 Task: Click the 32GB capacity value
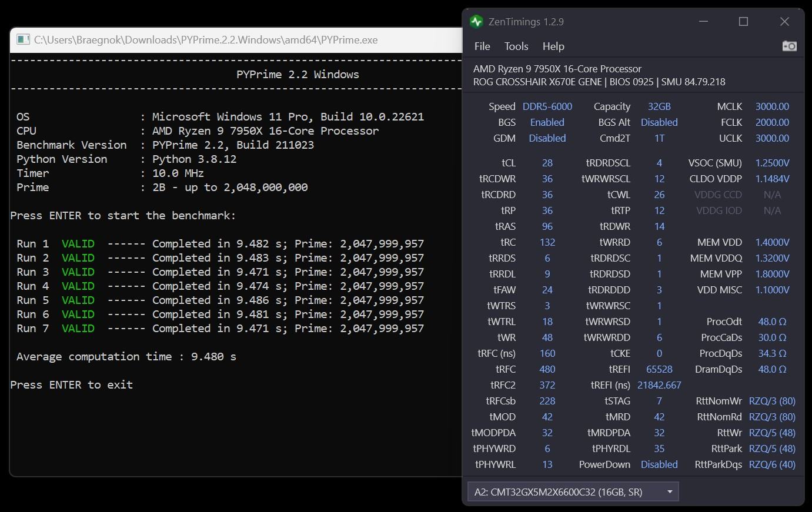(x=659, y=106)
